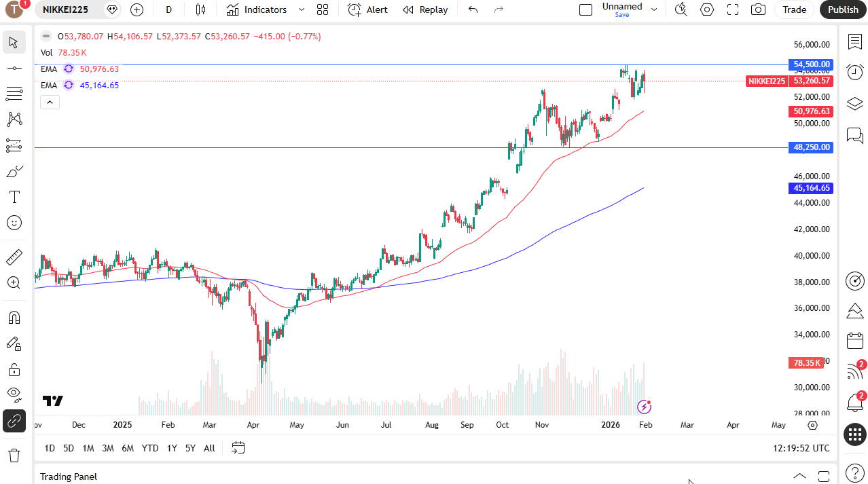Select the YTD time range
Screen dimensions: 868x484
[x=150, y=448]
